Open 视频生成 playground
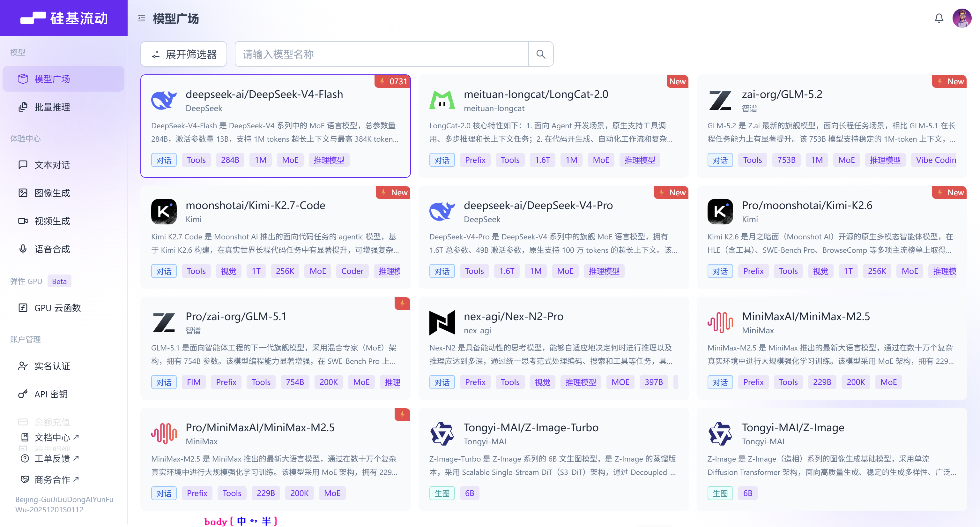The image size is (980, 527). click(63, 221)
